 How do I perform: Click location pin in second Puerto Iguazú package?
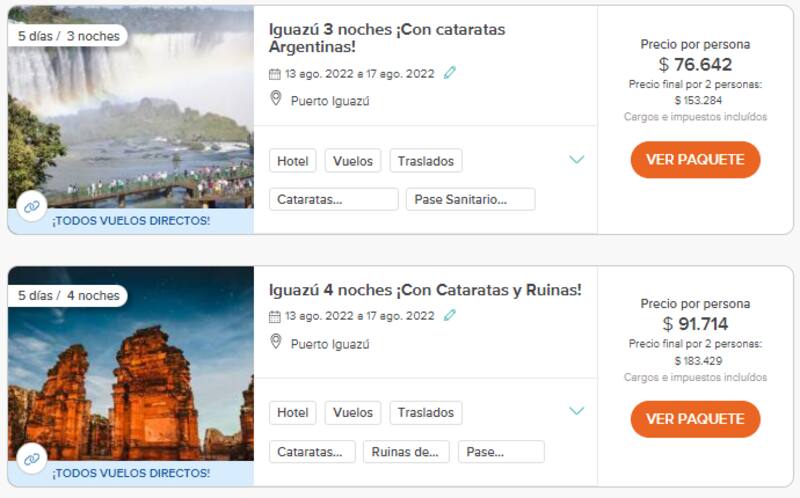(276, 342)
